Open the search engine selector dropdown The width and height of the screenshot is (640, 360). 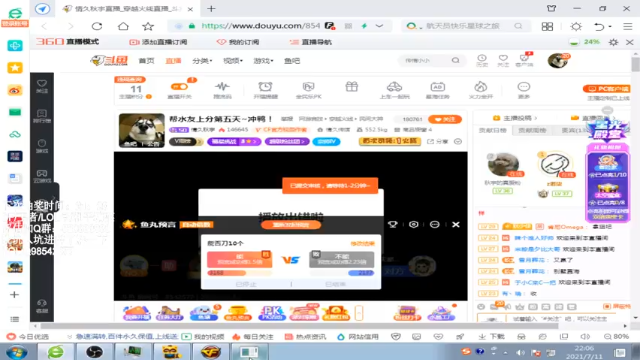pyautogui.click(x=413, y=26)
